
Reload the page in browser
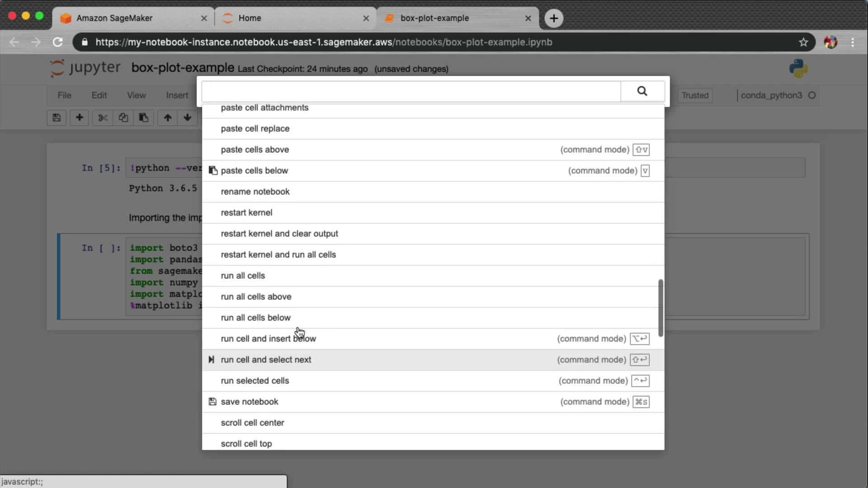click(57, 42)
